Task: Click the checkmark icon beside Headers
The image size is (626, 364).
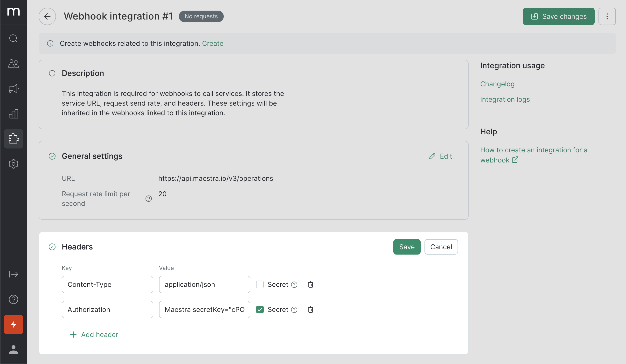Action: click(x=52, y=247)
